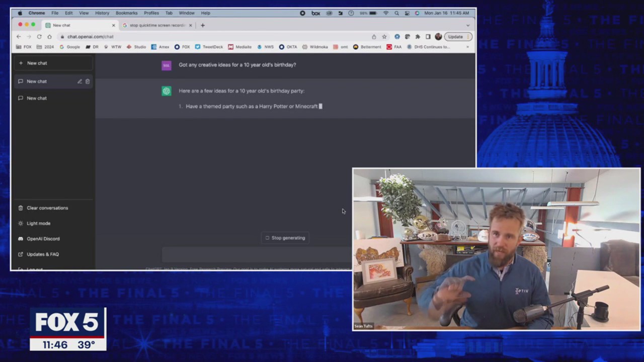The width and height of the screenshot is (644, 362).
Task: Switch to the 'stop quicktime screen recording' tab
Action: tap(157, 25)
